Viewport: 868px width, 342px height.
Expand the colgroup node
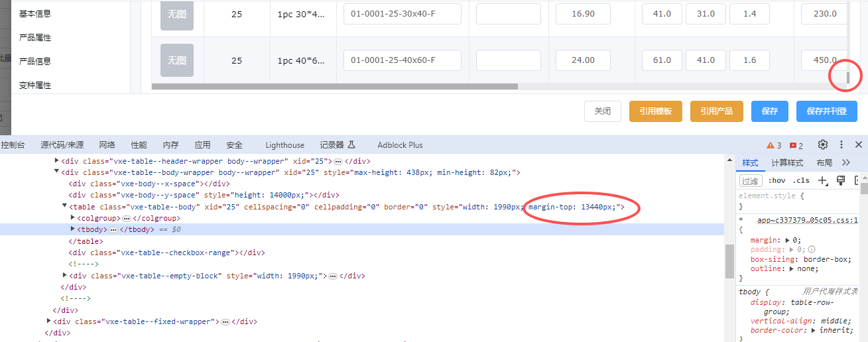72,218
